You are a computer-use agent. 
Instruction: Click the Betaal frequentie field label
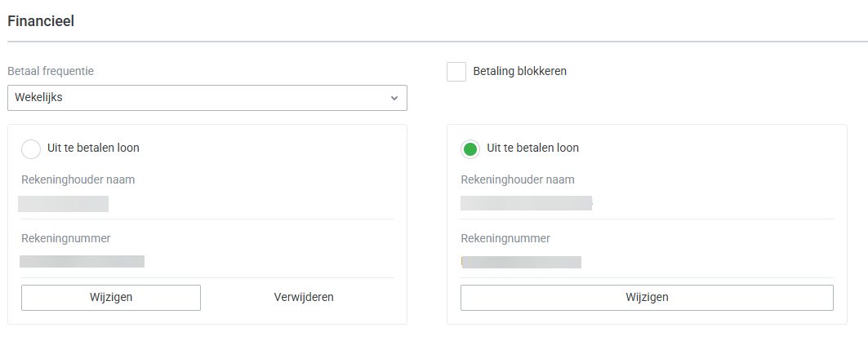51,71
